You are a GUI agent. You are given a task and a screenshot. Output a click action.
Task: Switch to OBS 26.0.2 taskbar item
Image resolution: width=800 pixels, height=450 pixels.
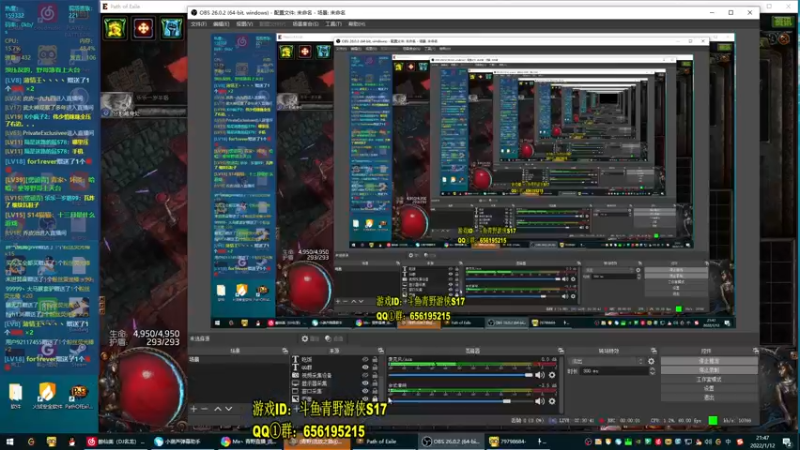pyautogui.click(x=451, y=442)
